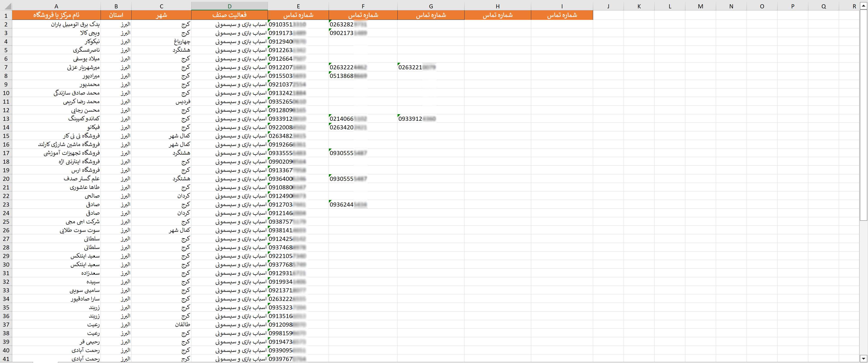Select cell 'فروشگاه نی نی کار'
Image resolution: width=868 pixels, height=363 pixels.
[x=56, y=136]
